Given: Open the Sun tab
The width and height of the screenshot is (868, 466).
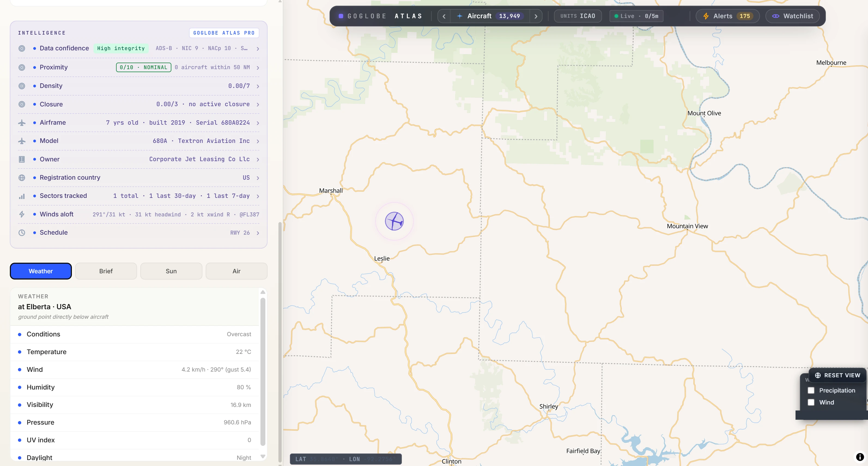Looking at the screenshot, I should pyautogui.click(x=171, y=271).
